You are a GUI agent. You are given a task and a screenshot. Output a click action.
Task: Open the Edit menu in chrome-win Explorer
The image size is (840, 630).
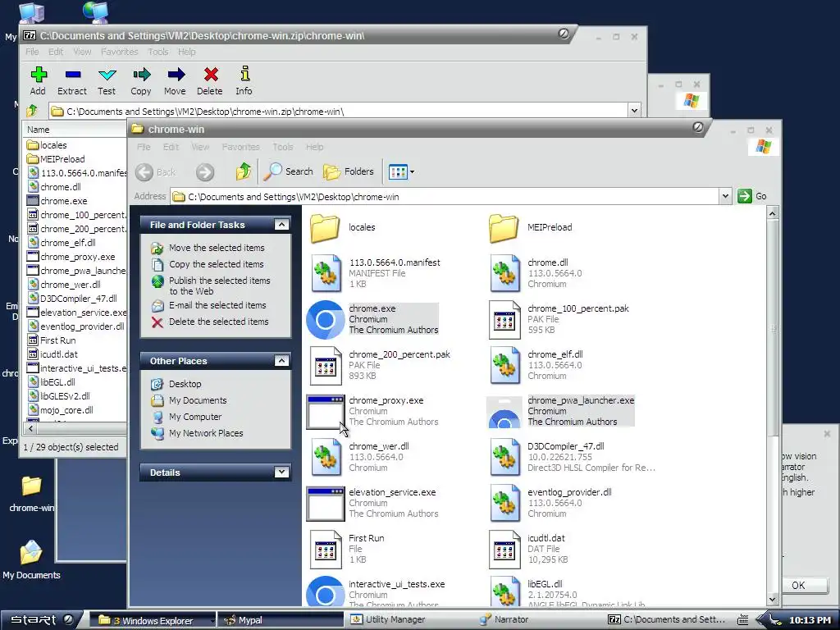click(x=171, y=147)
